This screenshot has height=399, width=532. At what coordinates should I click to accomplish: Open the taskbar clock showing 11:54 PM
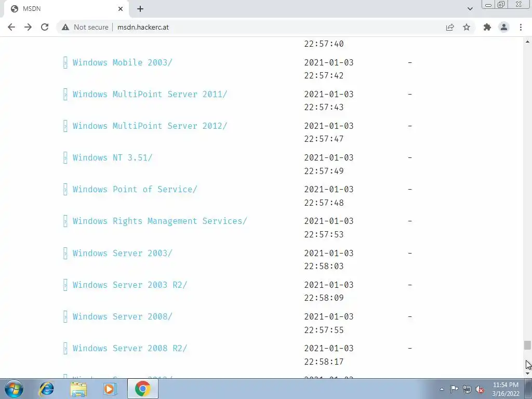coord(506,389)
